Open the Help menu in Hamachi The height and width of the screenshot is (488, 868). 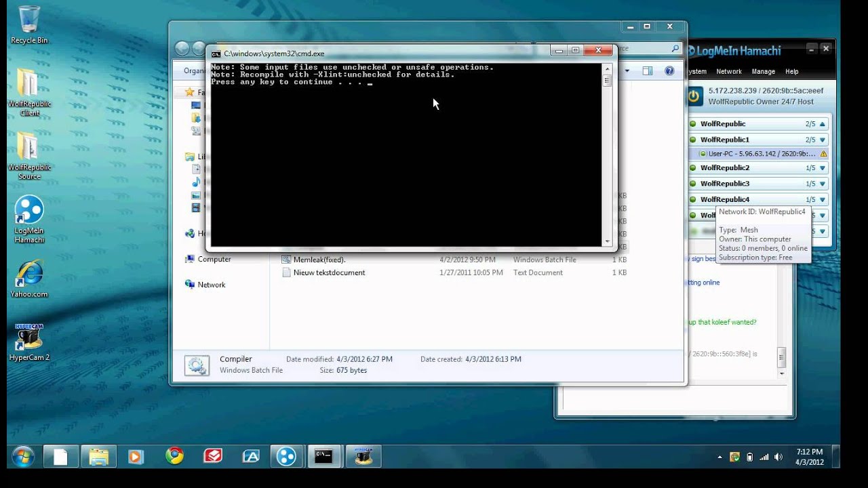click(791, 71)
